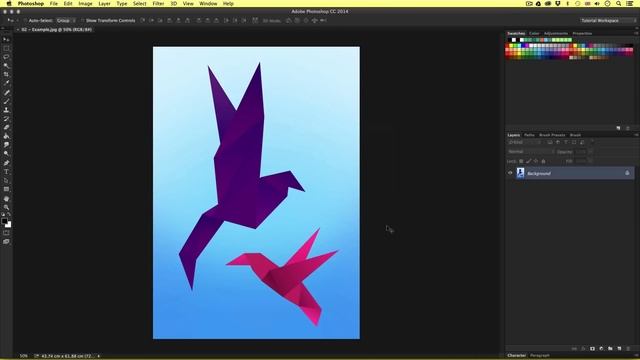The image size is (640, 360).
Task: Toggle lock transparent pixels
Action: pyautogui.click(x=521, y=161)
